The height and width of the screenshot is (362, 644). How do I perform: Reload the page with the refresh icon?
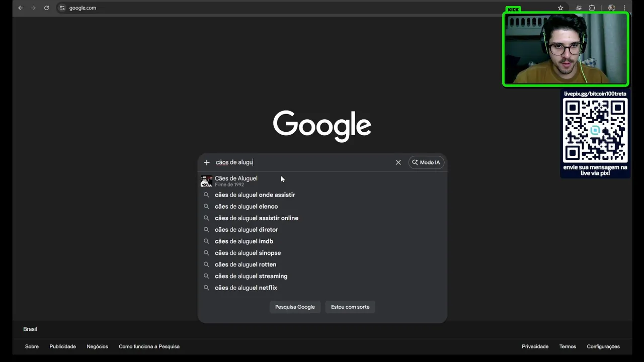point(46,8)
